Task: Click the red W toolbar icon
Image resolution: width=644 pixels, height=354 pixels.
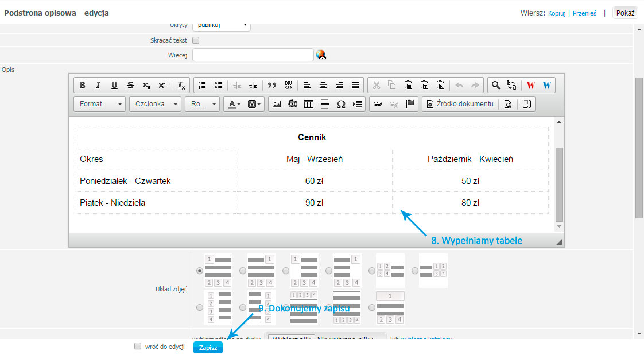Action: 531,85
